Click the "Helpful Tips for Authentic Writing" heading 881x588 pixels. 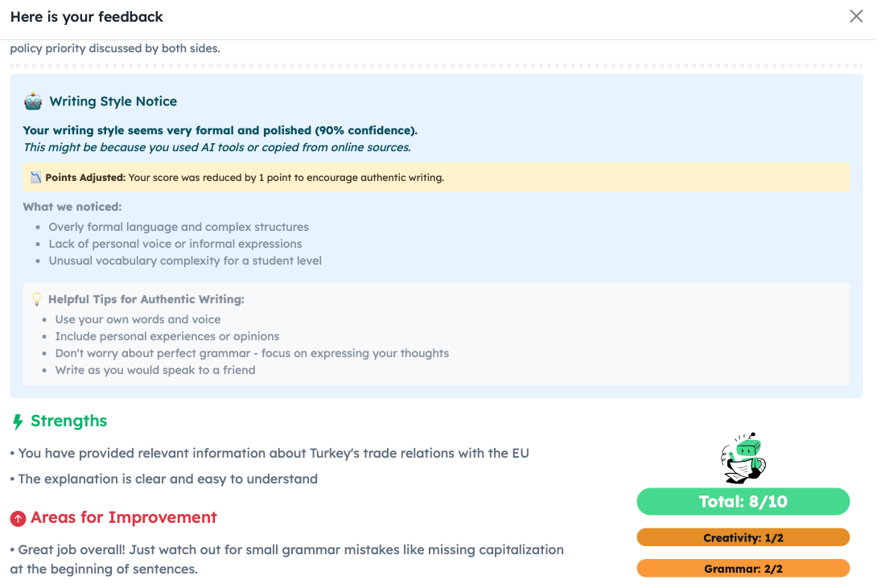[x=146, y=299]
